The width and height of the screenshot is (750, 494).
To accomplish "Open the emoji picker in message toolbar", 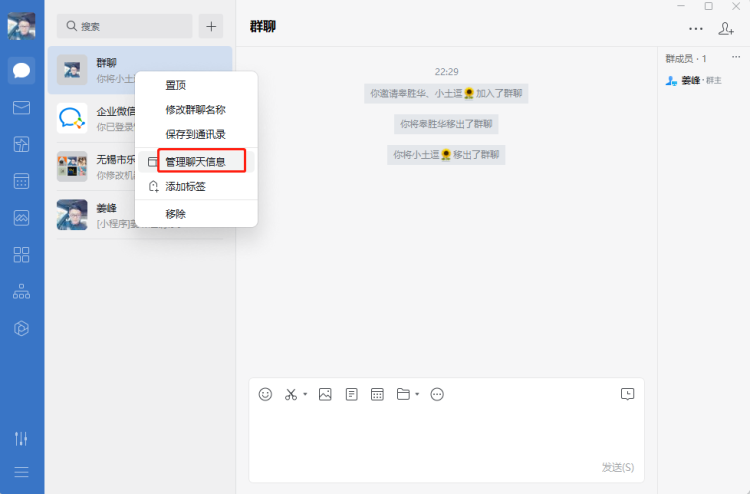I will (x=265, y=394).
